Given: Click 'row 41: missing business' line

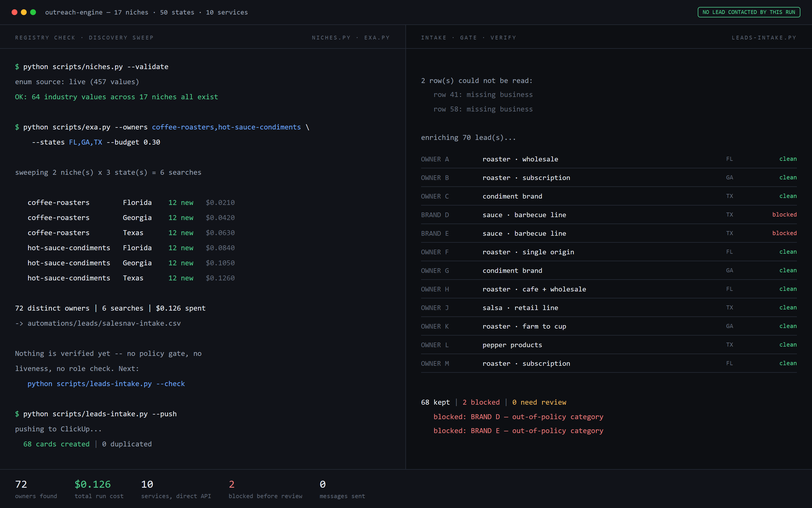Looking at the screenshot, I should [483, 95].
